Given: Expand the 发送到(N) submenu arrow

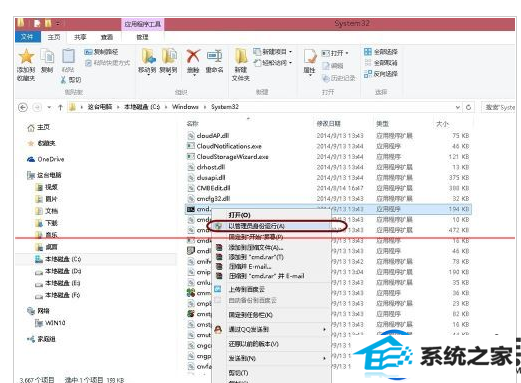Looking at the screenshot, I should pyautogui.click(x=324, y=358).
